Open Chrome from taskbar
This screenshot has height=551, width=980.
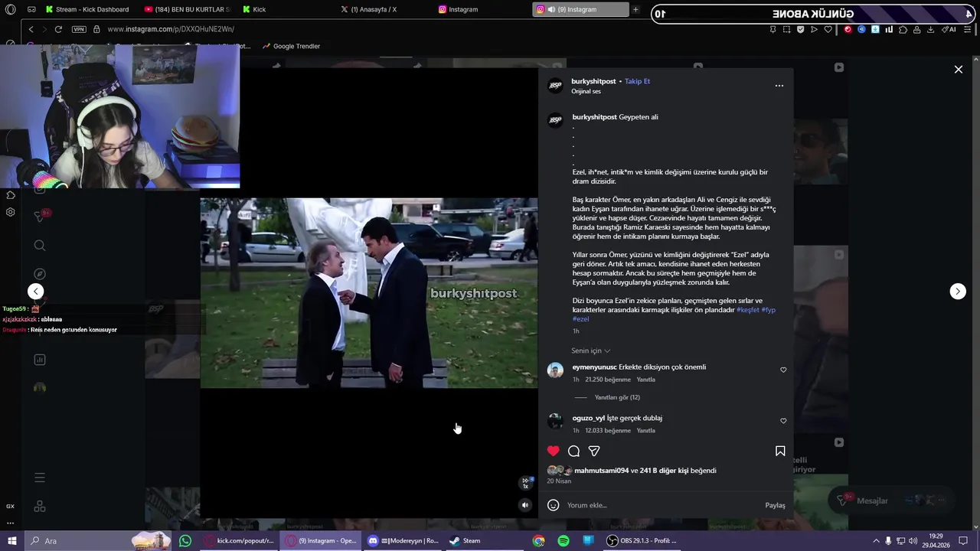(539, 540)
